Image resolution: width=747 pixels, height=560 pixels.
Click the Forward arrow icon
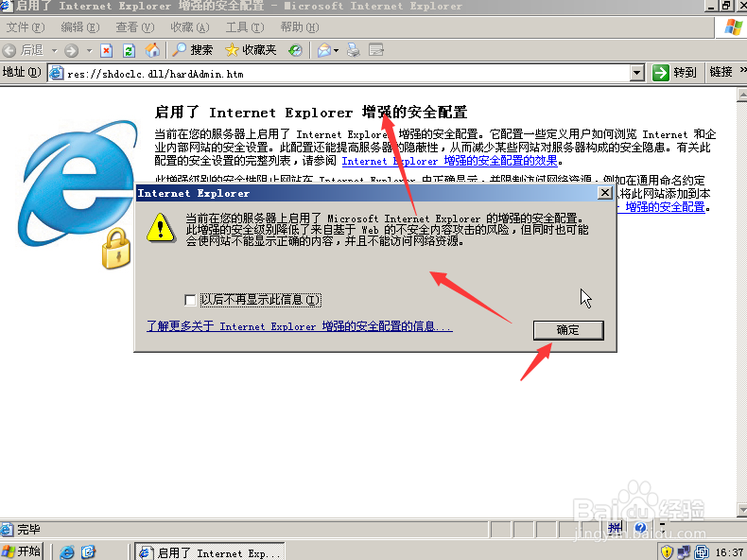pyautogui.click(x=72, y=50)
